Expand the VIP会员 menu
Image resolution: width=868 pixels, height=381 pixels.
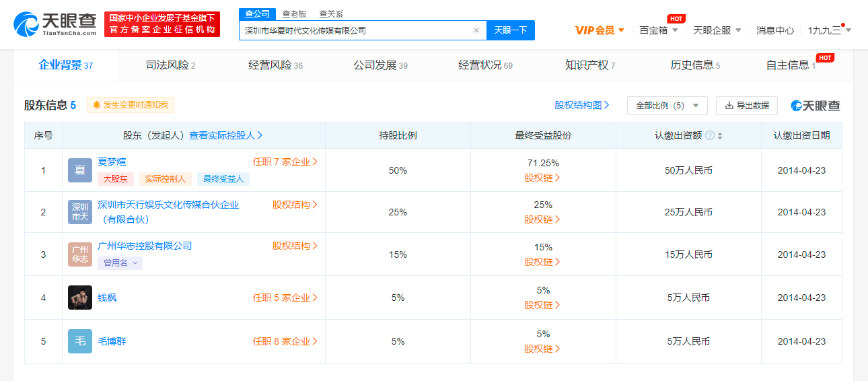point(600,30)
